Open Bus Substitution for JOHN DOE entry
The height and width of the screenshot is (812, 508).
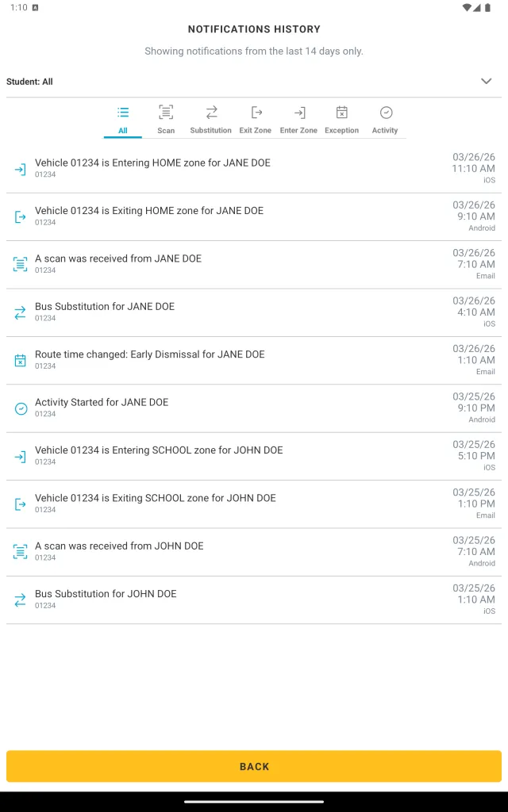pyautogui.click(x=254, y=599)
